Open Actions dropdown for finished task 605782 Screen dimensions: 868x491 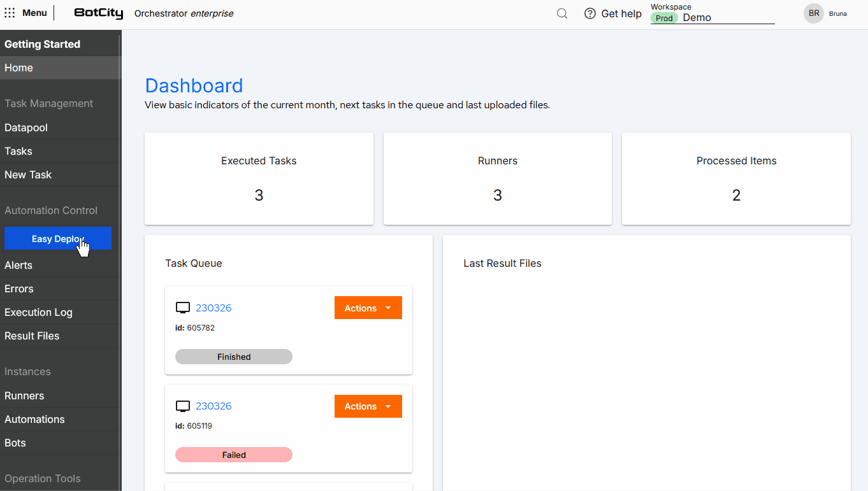coord(368,307)
